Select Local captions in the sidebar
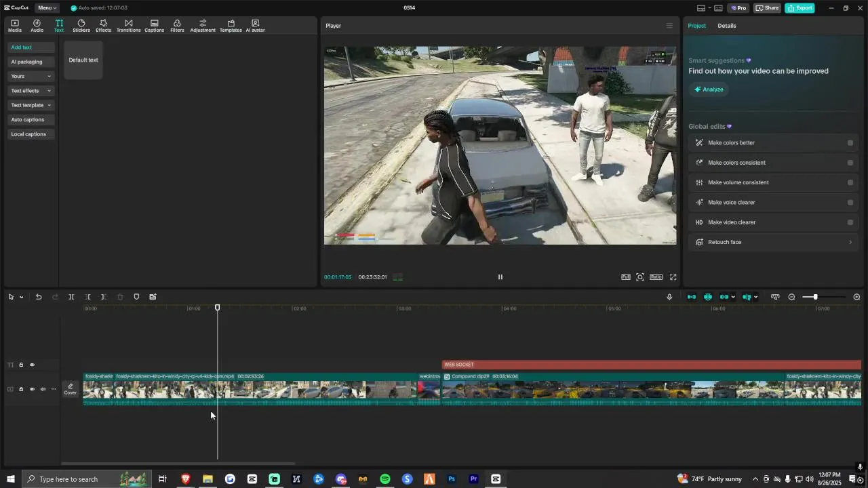Screen dimensions: 868x488 tap(31, 134)
